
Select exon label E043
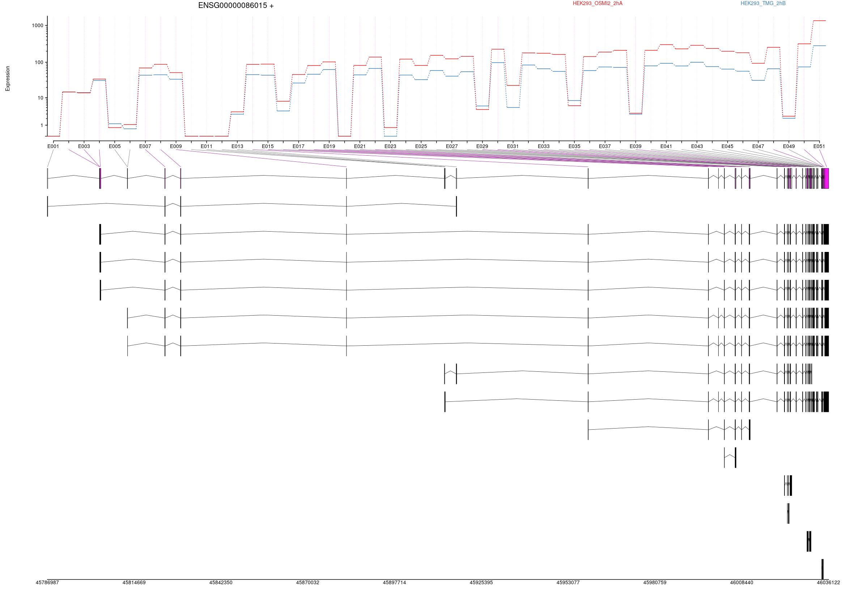[697, 147]
